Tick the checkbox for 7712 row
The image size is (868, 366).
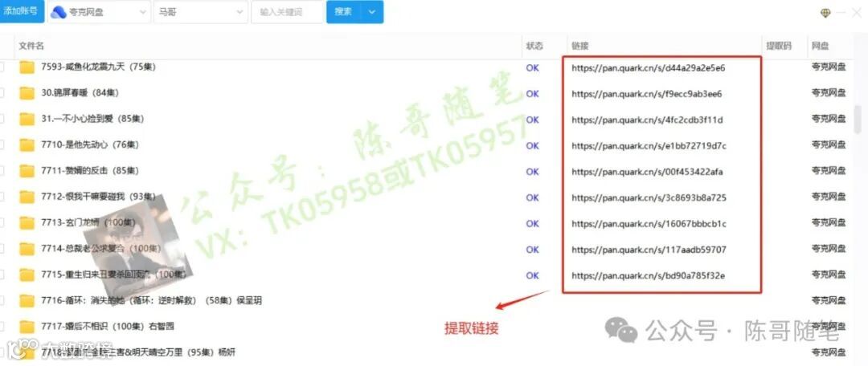click(x=2, y=197)
